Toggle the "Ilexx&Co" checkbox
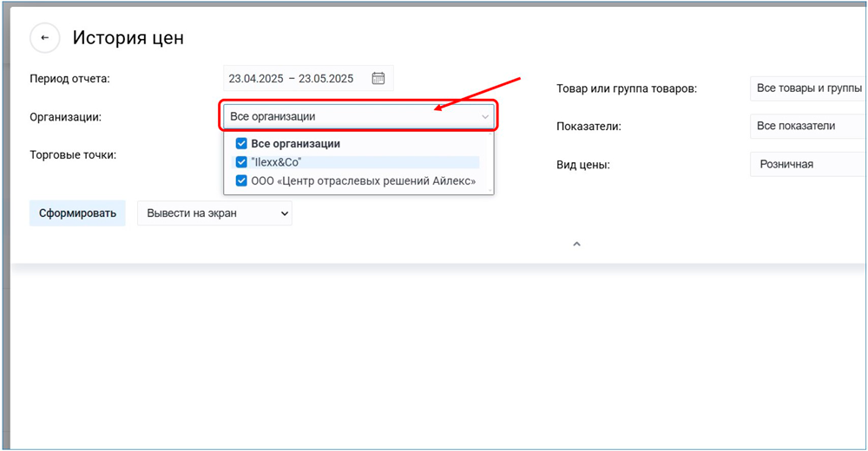The height and width of the screenshot is (451, 868). (242, 162)
